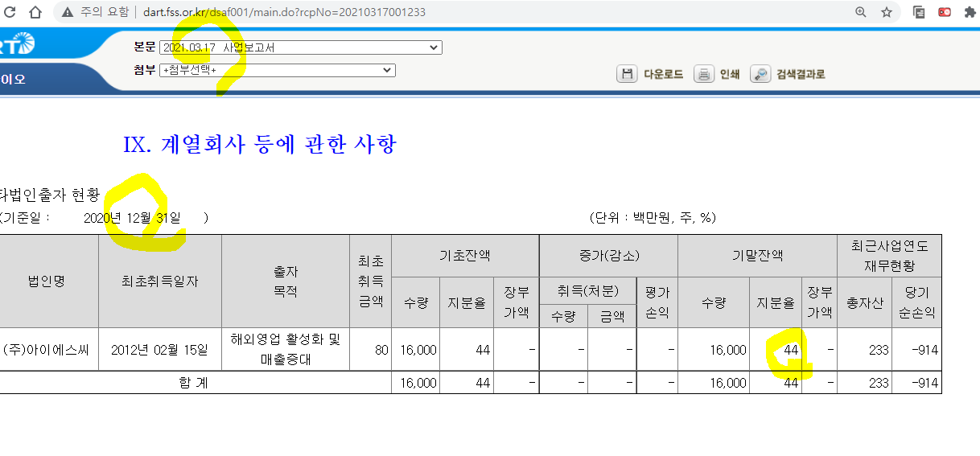This screenshot has height=456, width=980.
Task: Open the zoom magnifier in address bar
Action: click(x=861, y=12)
